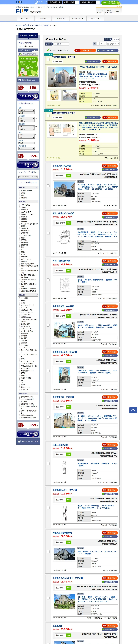Tick the 平塚3丁目 listing checkbox
The width and height of the screenshot is (138, 644).
coord(48,115)
